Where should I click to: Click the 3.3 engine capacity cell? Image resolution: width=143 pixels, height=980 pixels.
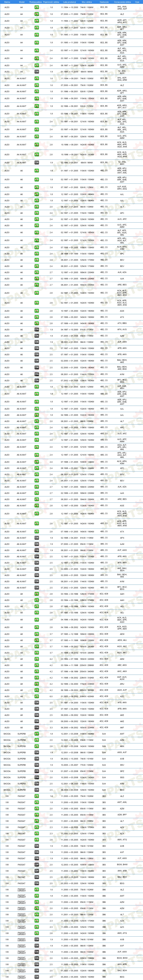click(51, 727)
